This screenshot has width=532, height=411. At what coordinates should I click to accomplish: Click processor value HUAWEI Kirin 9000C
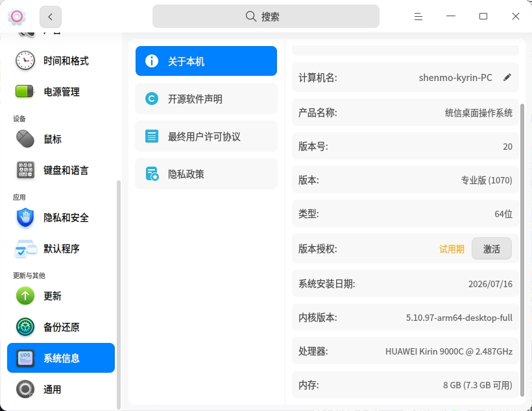[448, 351]
